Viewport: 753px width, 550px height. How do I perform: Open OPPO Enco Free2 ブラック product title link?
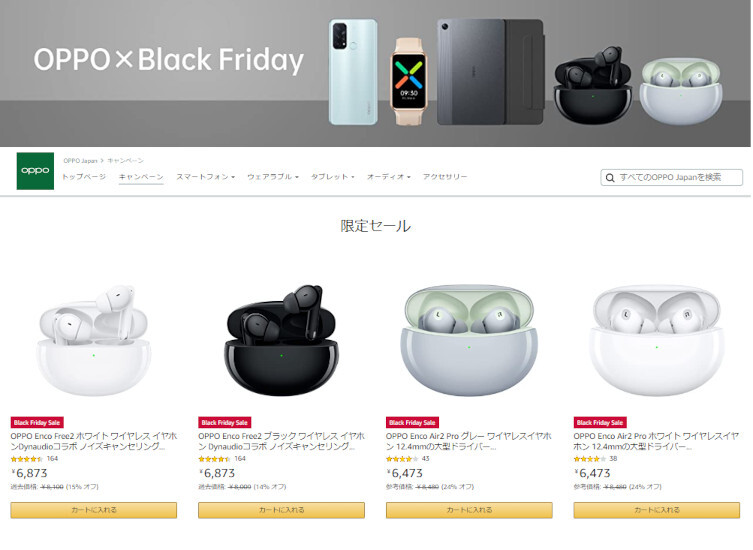281,441
